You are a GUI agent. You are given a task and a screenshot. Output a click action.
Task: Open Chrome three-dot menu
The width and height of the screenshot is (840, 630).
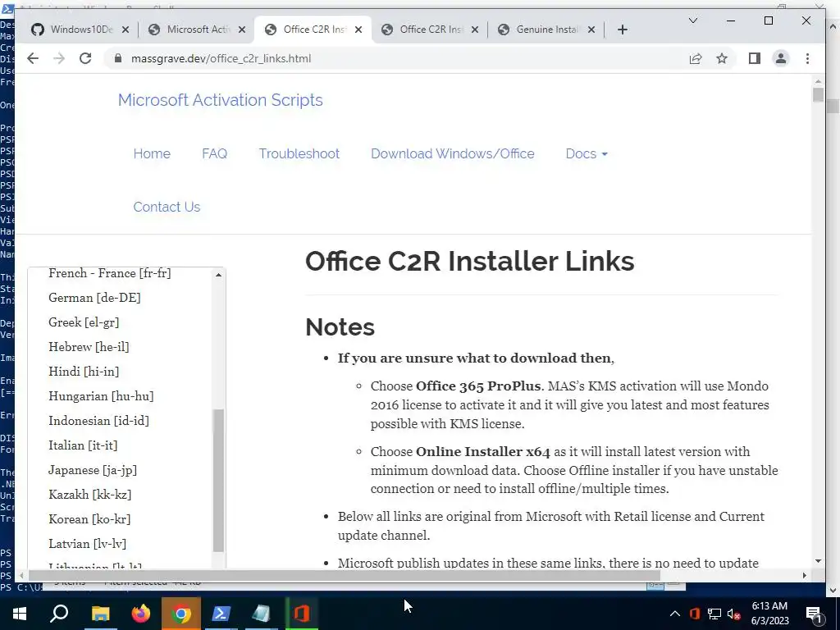point(807,58)
